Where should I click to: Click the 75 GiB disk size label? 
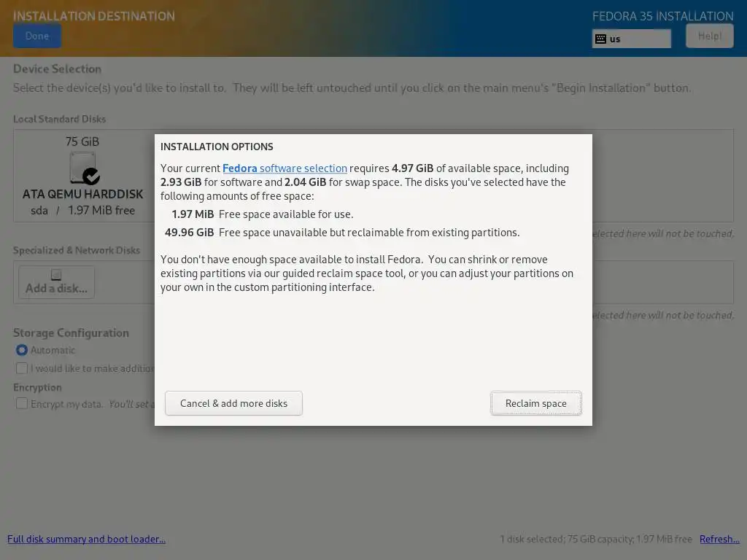coord(82,141)
